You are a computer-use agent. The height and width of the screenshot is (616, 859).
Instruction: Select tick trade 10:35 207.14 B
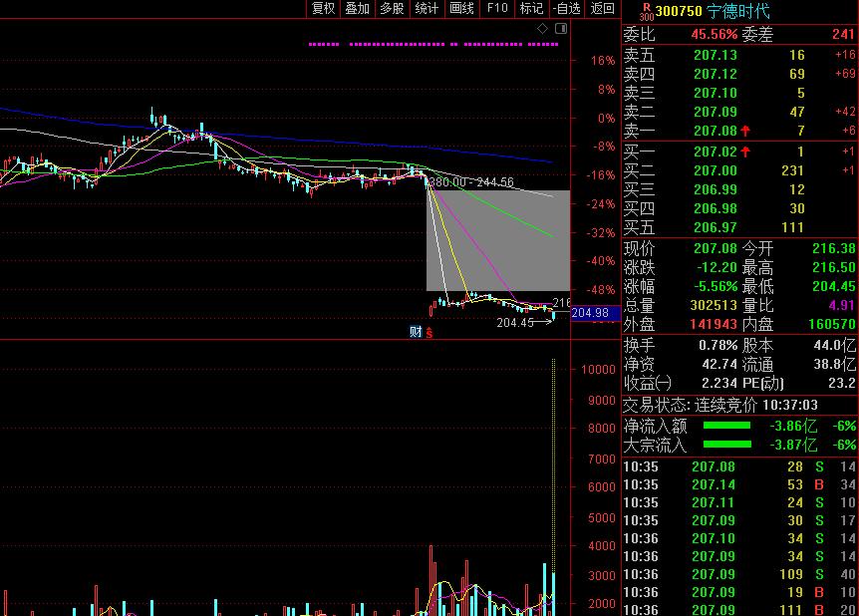click(739, 484)
